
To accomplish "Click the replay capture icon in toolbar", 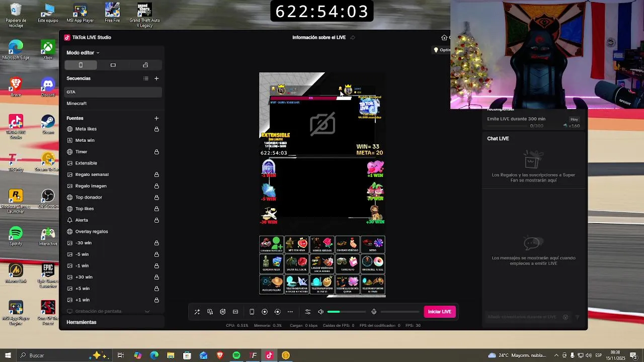I will pos(277,312).
